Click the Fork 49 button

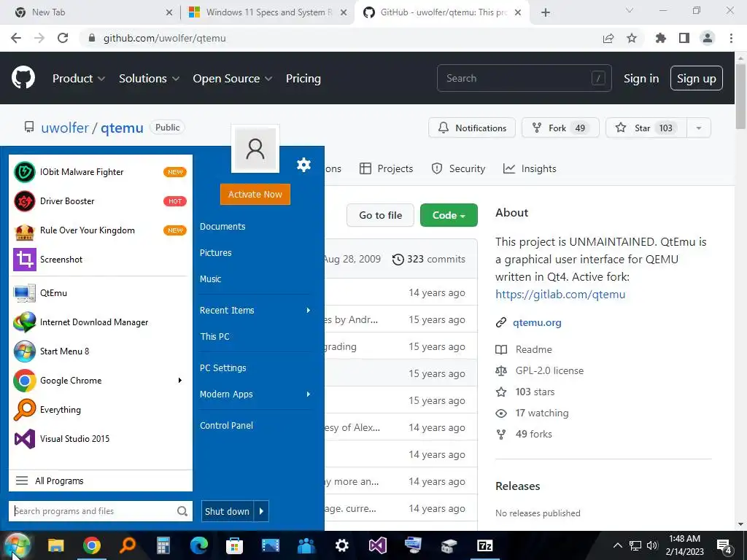(x=560, y=128)
